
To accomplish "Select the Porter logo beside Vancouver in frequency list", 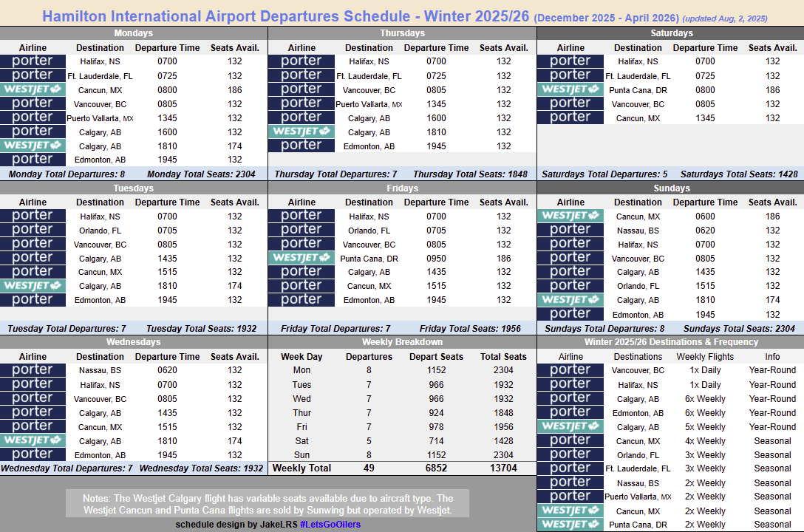I will pos(570,370).
